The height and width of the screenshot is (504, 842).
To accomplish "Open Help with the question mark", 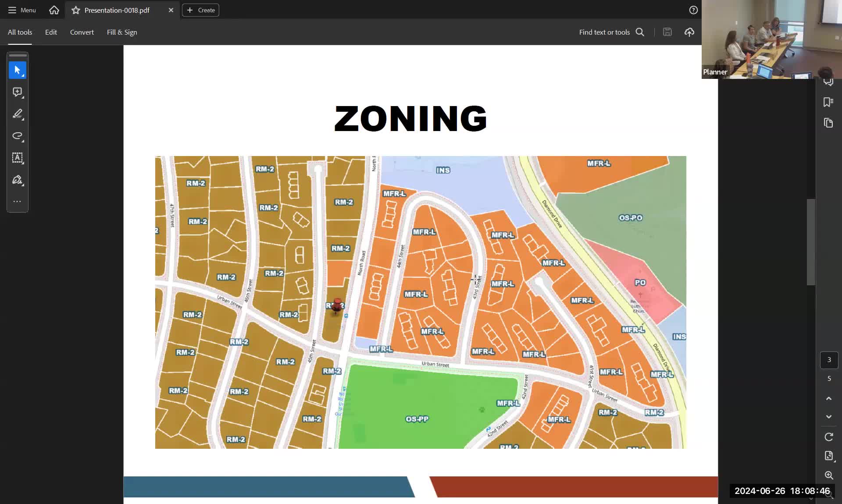I will 693,10.
